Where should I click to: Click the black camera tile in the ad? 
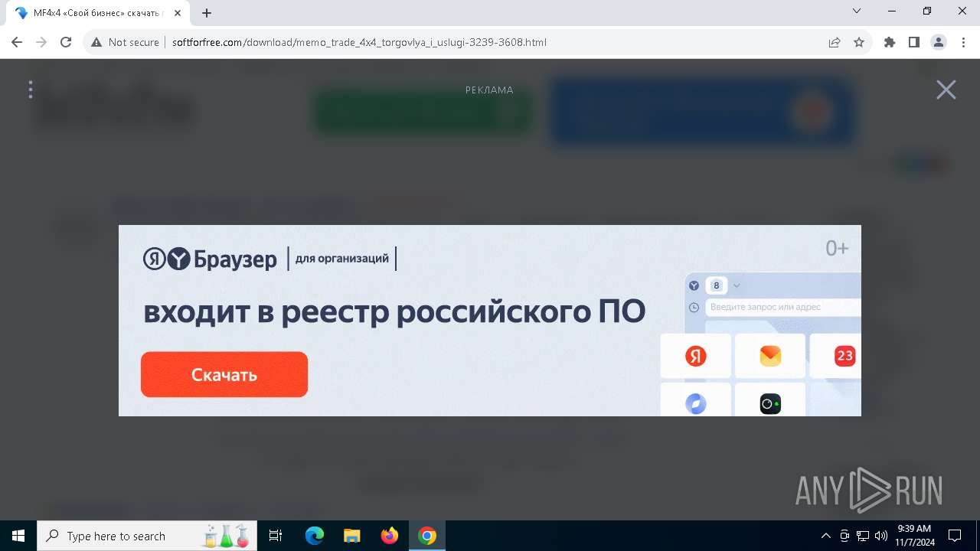pos(770,401)
